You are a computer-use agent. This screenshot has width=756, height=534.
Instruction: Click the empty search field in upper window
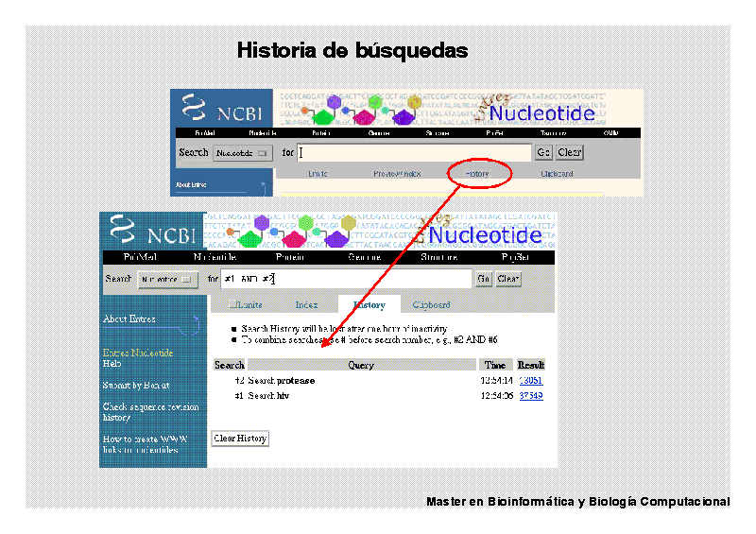tap(414, 152)
